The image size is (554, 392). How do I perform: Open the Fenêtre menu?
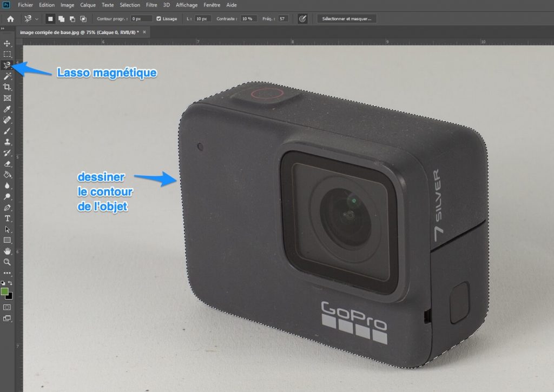[x=212, y=5]
